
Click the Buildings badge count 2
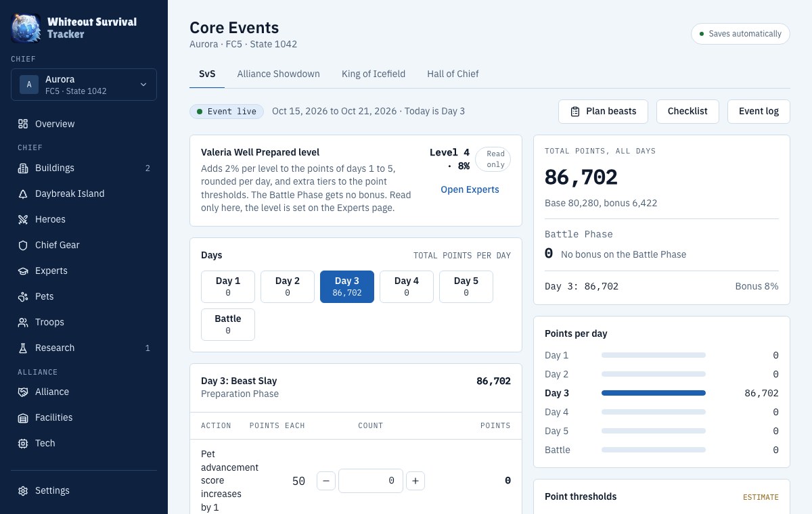(148, 168)
